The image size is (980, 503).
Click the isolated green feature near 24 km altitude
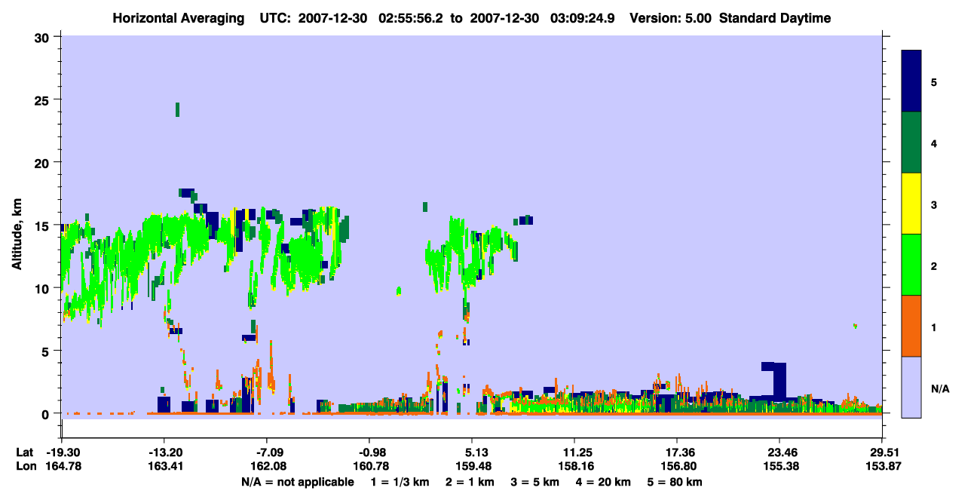pyautogui.click(x=177, y=109)
